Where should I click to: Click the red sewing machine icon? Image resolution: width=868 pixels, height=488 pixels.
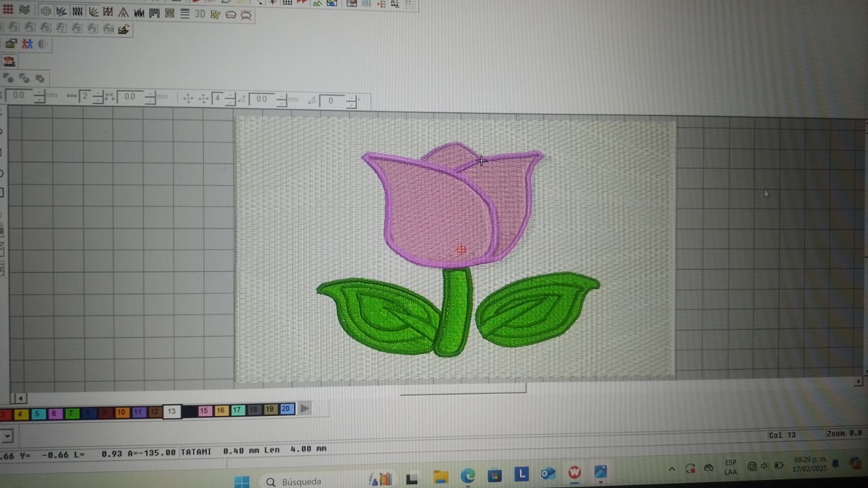[9, 61]
